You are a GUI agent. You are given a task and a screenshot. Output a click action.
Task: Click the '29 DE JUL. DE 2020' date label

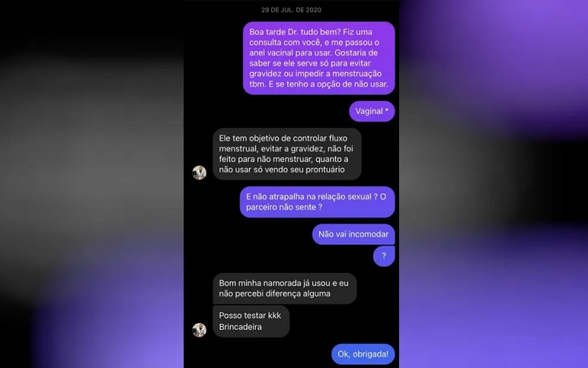click(291, 10)
